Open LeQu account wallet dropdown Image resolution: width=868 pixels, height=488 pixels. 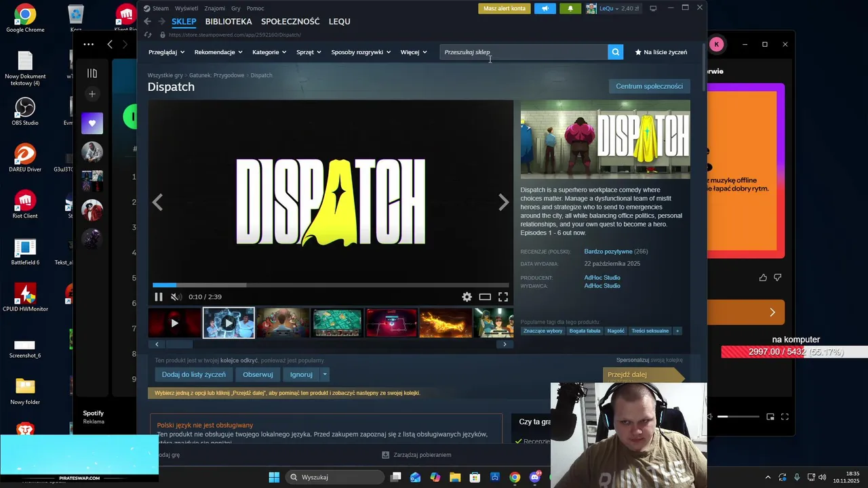619,8
